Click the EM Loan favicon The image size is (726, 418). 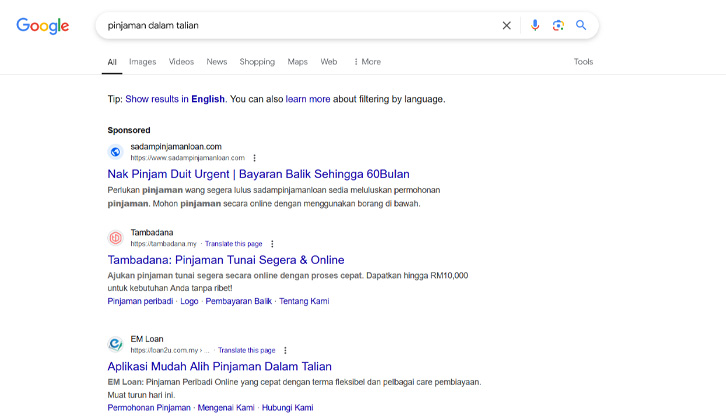point(115,344)
